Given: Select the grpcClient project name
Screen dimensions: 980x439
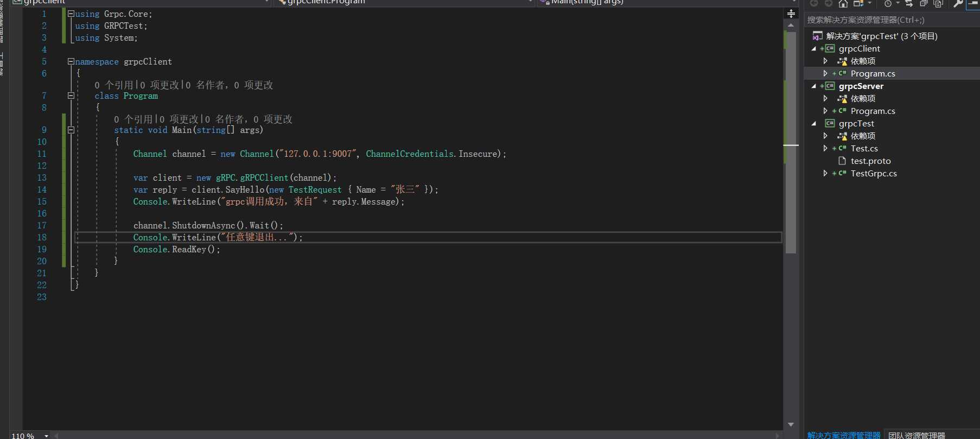Looking at the screenshot, I should [x=859, y=48].
